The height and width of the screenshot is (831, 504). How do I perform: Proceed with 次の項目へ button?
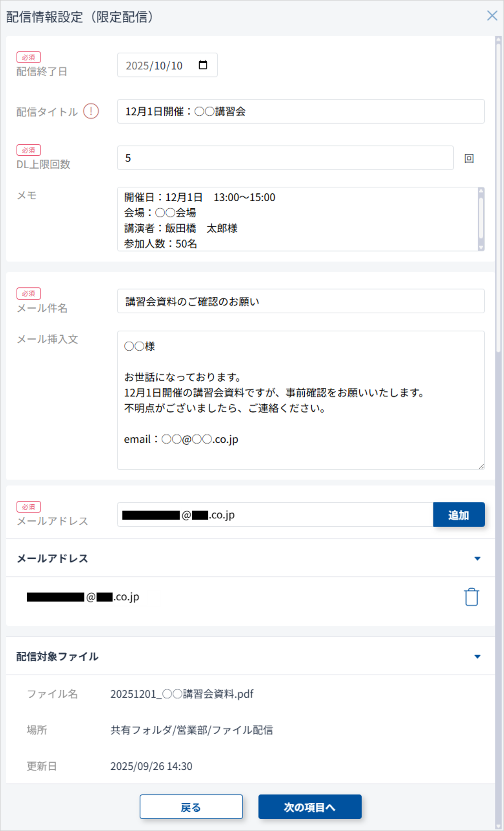tap(309, 807)
